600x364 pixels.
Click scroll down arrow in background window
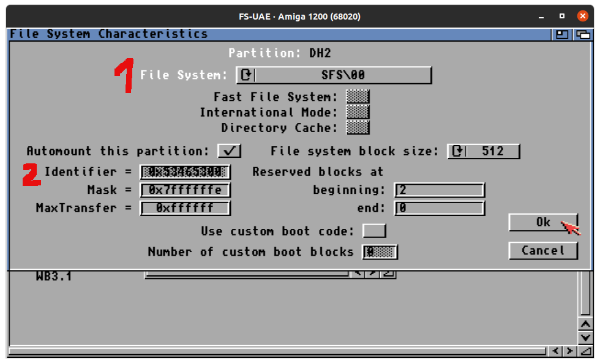pos(585,338)
